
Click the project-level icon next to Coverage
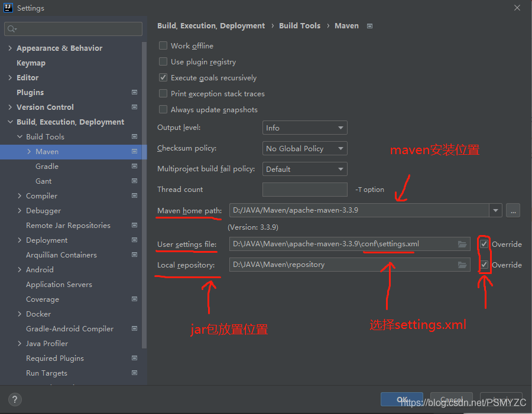pos(134,299)
